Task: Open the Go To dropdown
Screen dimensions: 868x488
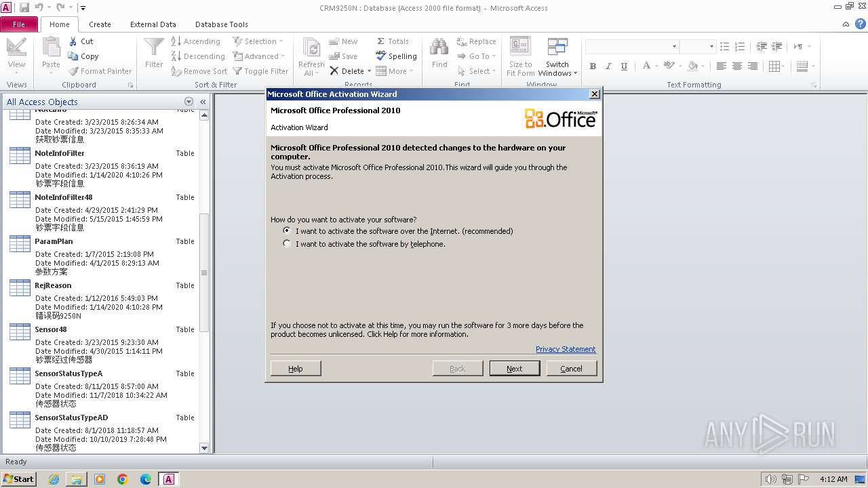Action: pos(476,56)
